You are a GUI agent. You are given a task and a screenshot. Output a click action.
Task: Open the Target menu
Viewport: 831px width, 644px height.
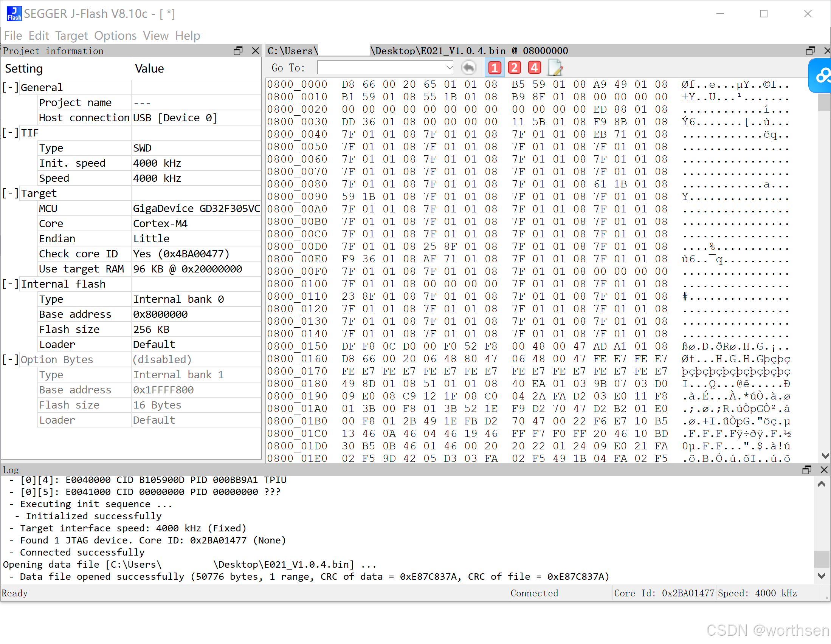click(x=71, y=36)
